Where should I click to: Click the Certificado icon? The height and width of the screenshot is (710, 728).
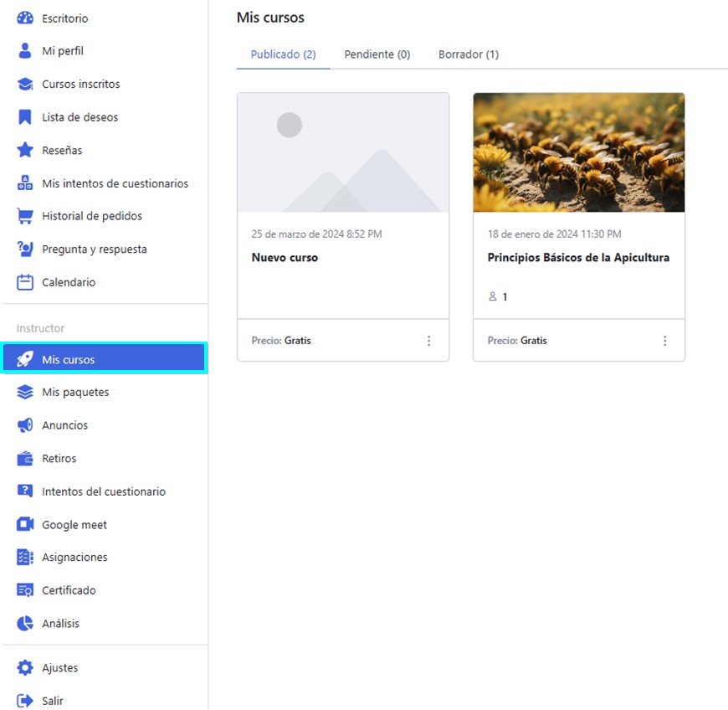click(x=25, y=590)
